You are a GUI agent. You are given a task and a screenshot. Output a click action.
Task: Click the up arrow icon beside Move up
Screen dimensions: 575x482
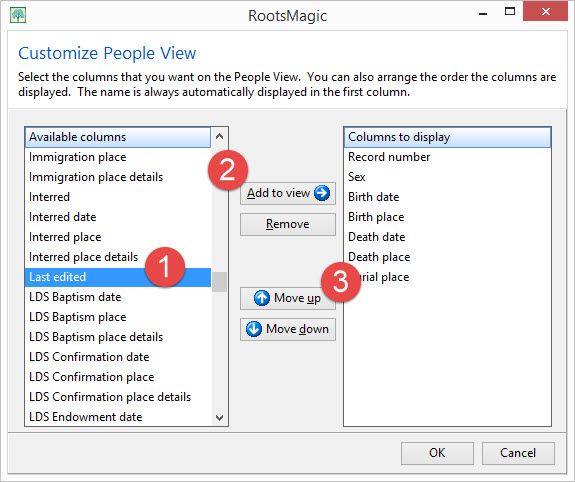(x=261, y=298)
